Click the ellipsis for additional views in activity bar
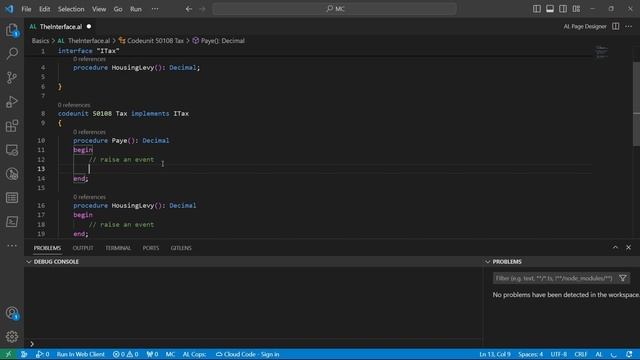The width and height of the screenshot is (640, 360). point(12,245)
